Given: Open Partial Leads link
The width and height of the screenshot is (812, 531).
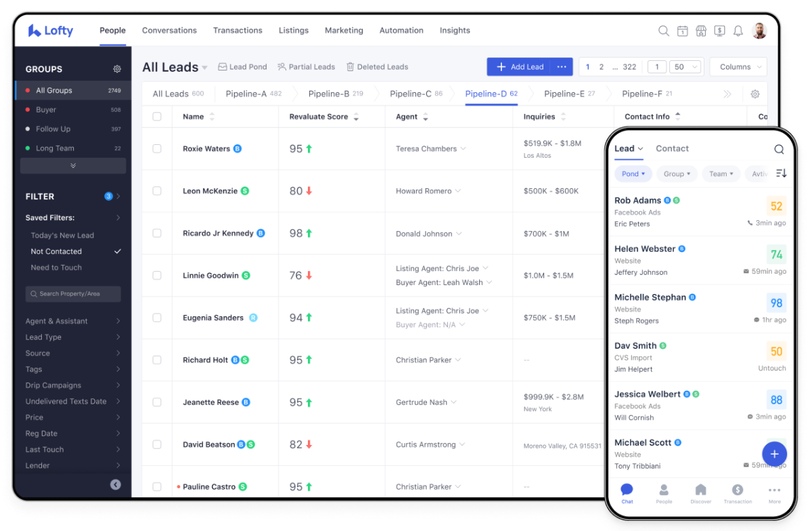Looking at the screenshot, I should tap(306, 67).
